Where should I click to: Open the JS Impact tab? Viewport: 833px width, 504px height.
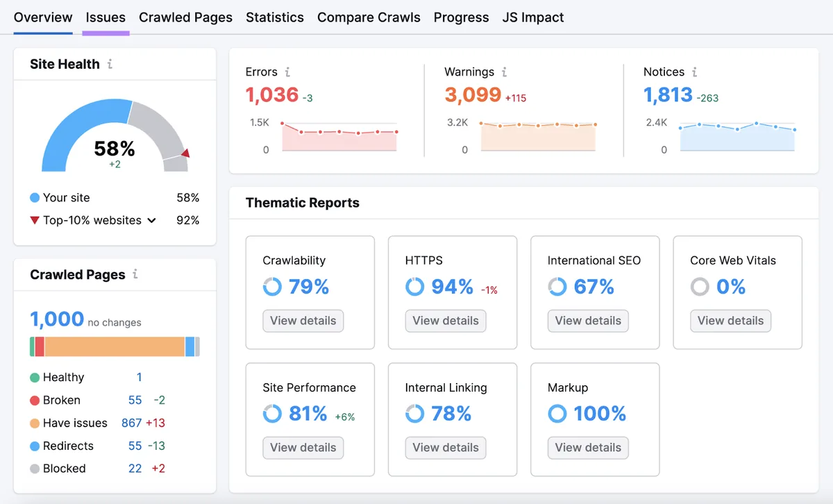[x=533, y=17]
